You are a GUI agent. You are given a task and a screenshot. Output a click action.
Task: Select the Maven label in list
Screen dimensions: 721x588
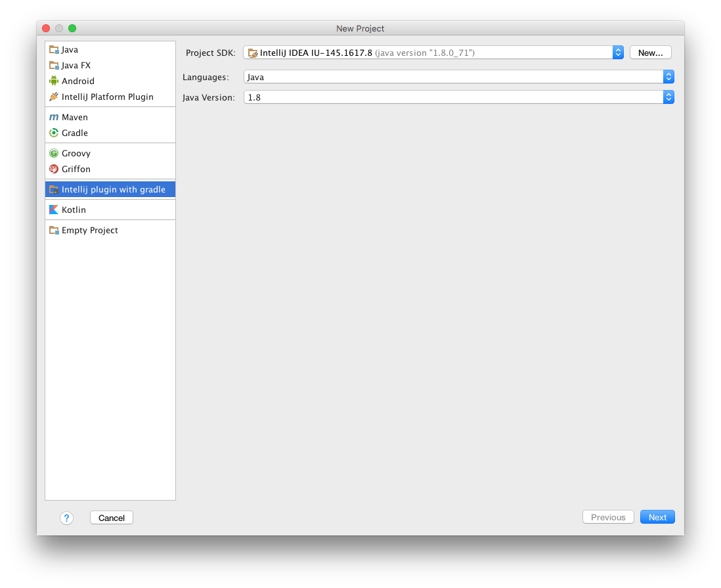(75, 118)
